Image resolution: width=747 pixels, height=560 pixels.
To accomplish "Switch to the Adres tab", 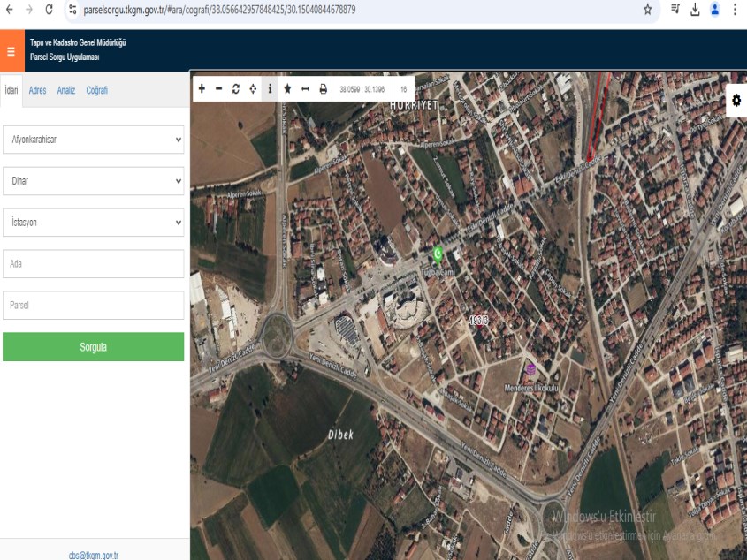I will click(37, 90).
